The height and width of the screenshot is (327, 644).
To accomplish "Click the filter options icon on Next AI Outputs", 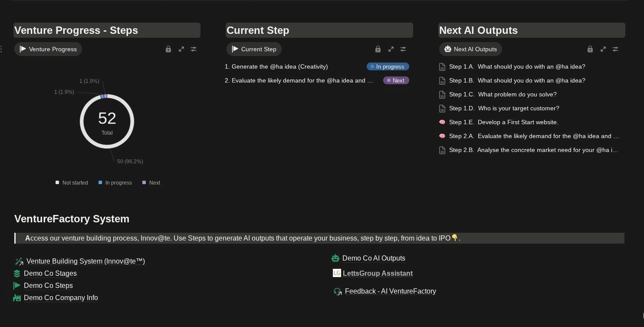I will pos(615,49).
